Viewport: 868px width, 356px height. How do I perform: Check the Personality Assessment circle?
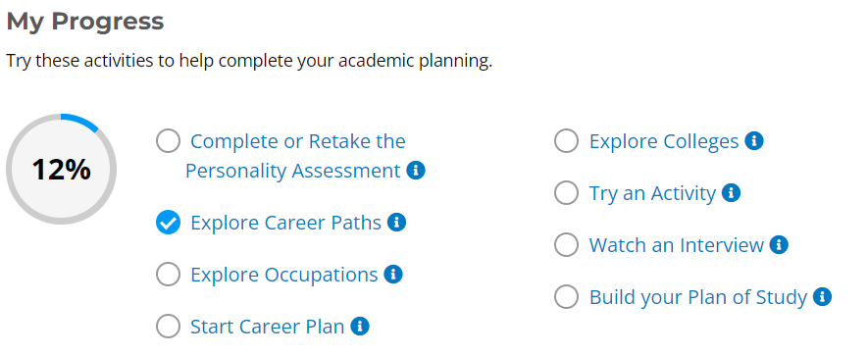[169, 141]
